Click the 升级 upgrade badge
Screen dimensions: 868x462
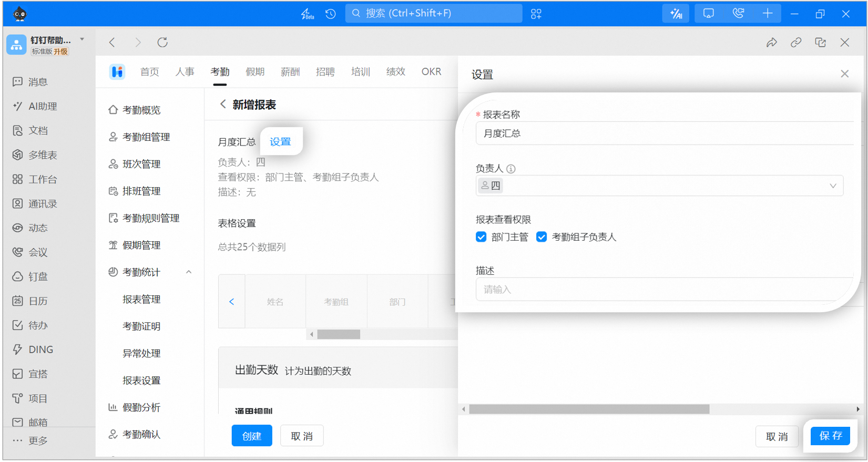(60, 52)
